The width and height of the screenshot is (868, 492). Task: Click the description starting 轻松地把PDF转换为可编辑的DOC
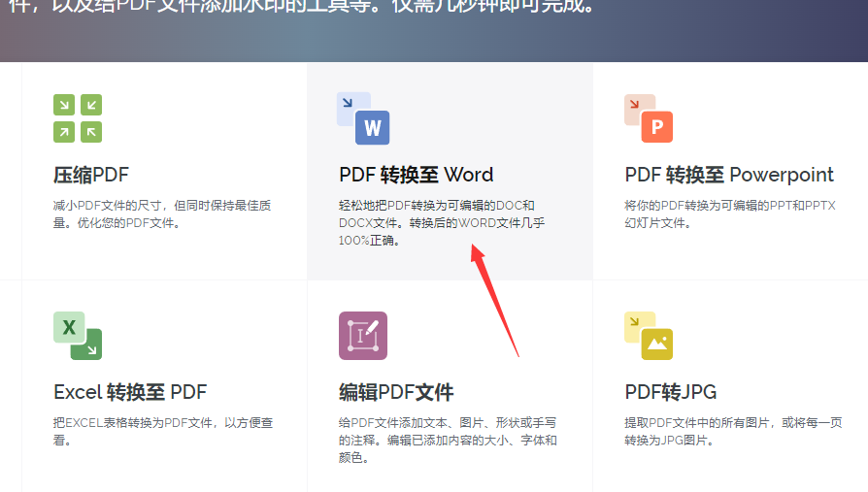(x=442, y=223)
